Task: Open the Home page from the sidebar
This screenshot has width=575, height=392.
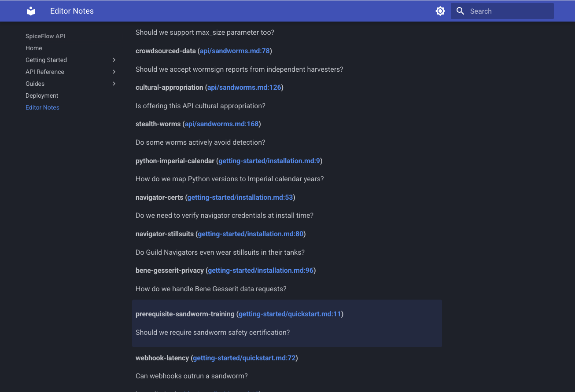Action: pos(33,48)
